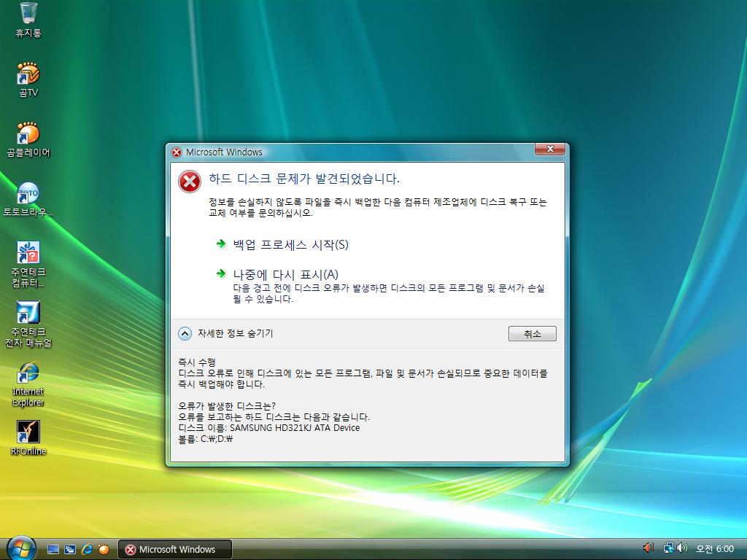
Task: Click the 하드 디스크 문제가 발견되었습니다 heading
Action: pyautogui.click(x=304, y=179)
